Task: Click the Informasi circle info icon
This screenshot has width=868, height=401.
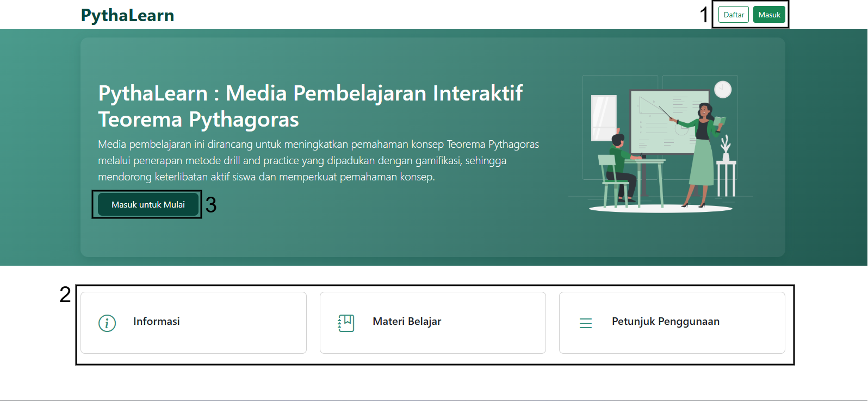Action: 107,323
